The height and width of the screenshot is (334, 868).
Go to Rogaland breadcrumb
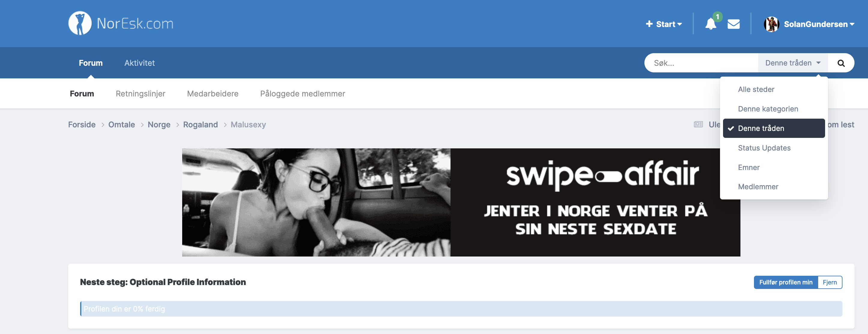point(200,124)
